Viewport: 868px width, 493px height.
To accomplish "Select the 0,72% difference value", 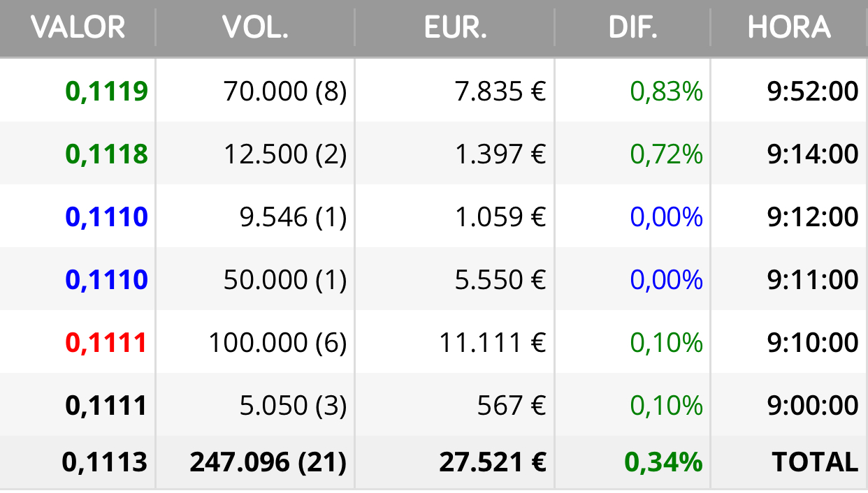I will [x=667, y=154].
